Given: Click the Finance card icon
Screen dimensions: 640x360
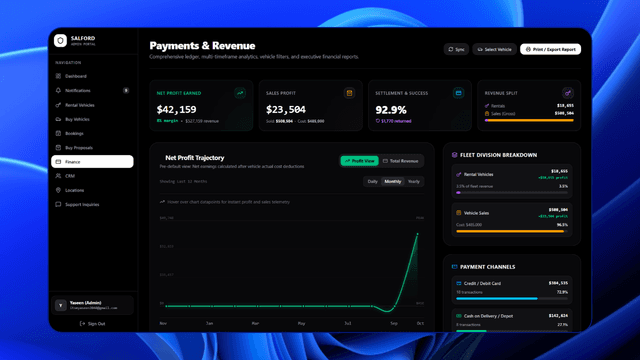Looking at the screenshot, I should pyautogui.click(x=58, y=162).
